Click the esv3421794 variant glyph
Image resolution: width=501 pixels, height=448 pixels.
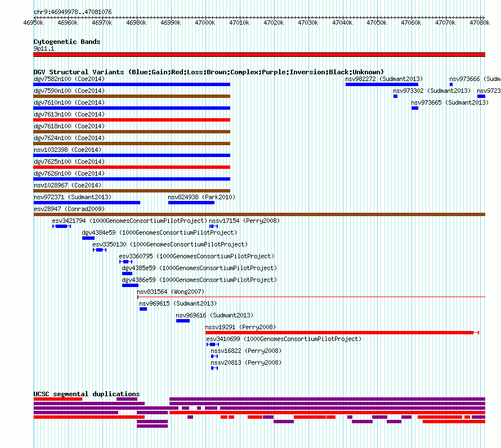pyautogui.click(x=62, y=226)
